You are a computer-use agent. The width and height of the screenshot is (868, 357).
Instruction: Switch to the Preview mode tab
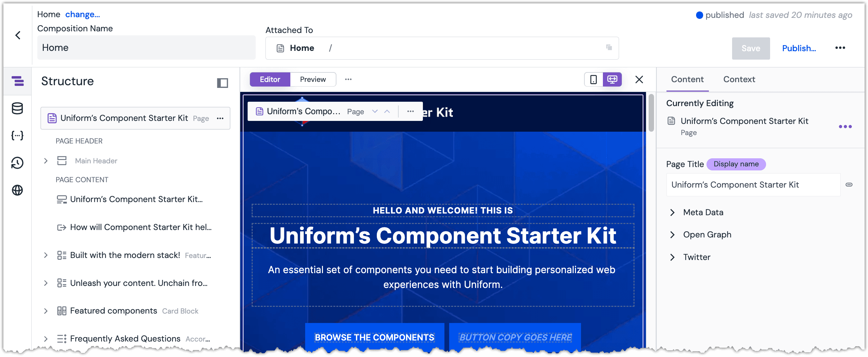(313, 79)
